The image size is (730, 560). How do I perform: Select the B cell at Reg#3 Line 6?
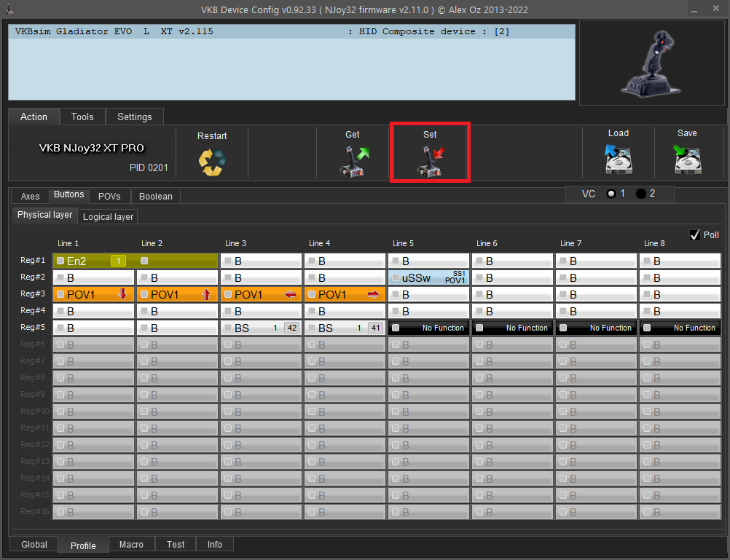point(513,295)
